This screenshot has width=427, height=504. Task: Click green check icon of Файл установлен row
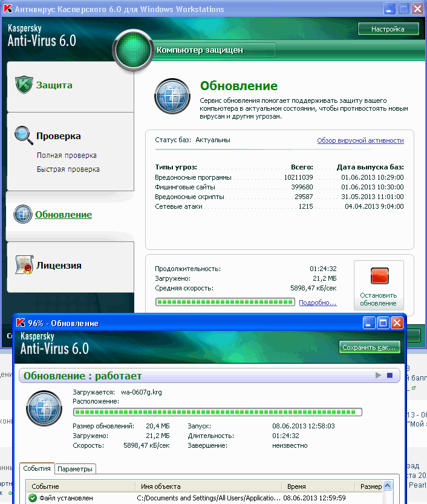[x=33, y=498]
